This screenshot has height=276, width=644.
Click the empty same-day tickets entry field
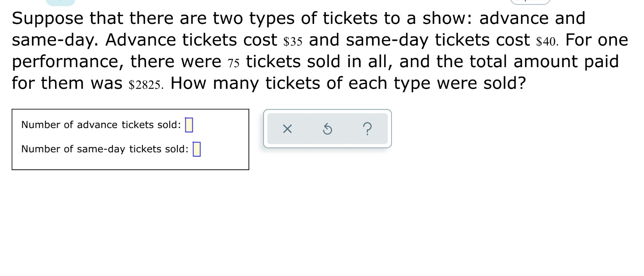pyautogui.click(x=197, y=149)
